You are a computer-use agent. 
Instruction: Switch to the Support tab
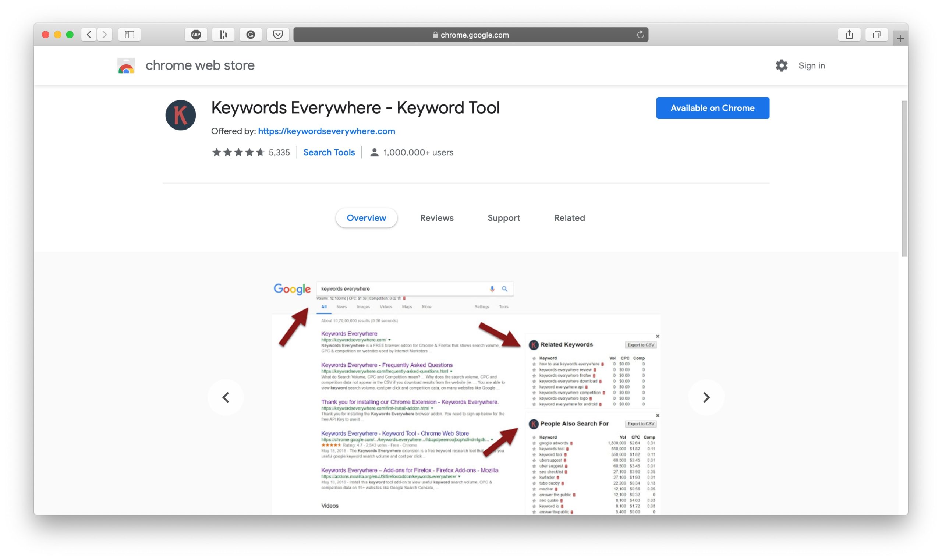(503, 218)
